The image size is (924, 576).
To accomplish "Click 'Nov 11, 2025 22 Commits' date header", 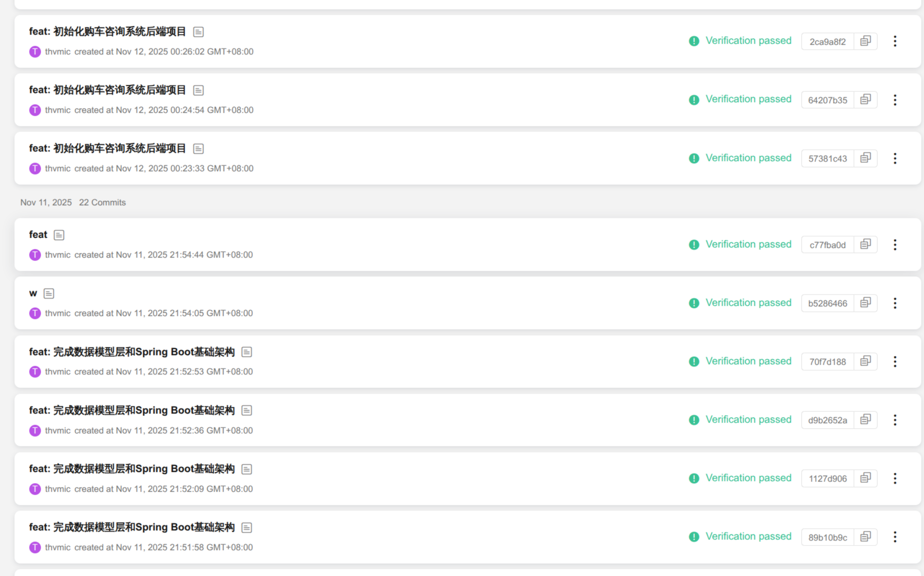I will (x=73, y=202).
